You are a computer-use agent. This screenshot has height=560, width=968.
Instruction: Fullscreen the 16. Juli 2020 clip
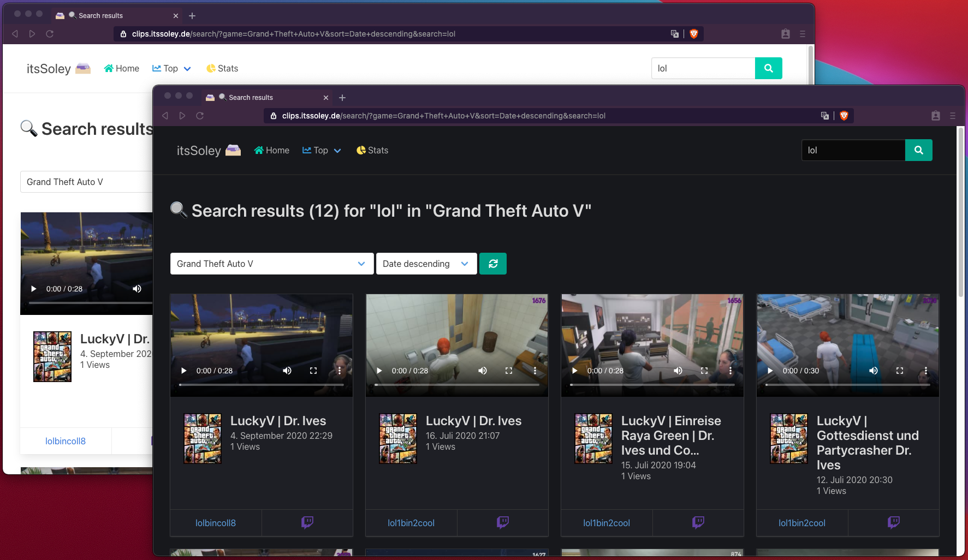point(509,371)
